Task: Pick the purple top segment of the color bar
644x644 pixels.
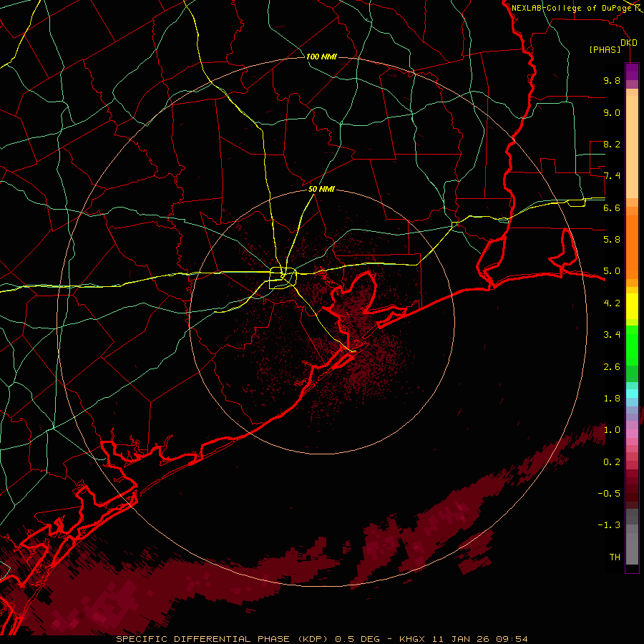Action: click(x=632, y=72)
